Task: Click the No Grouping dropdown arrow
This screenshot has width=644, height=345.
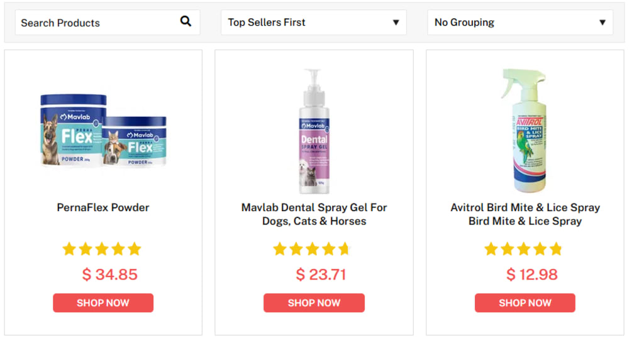Action: 602,23
